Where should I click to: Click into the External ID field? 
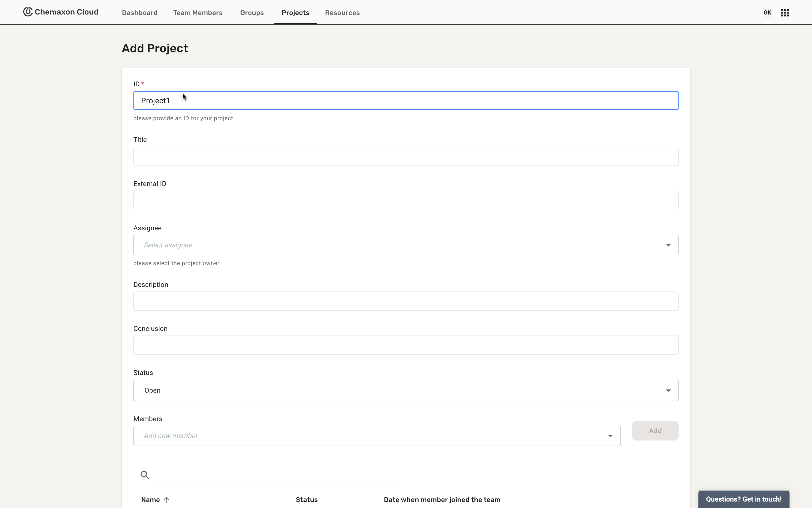click(x=406, y=201)
